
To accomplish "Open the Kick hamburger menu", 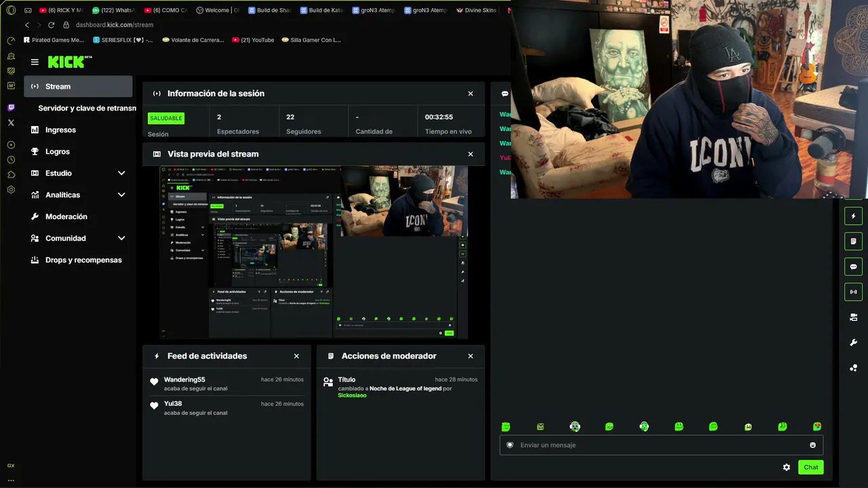I will 35,62.
